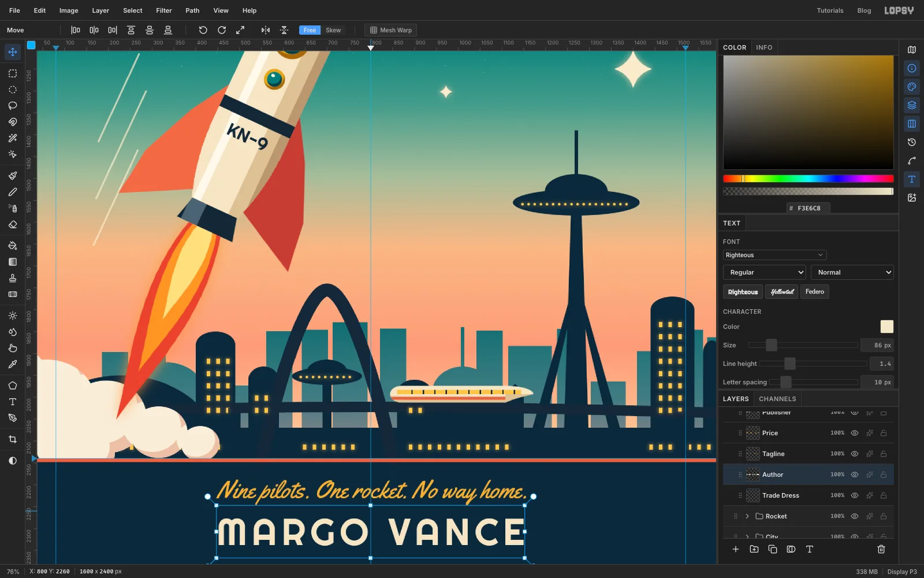
Task: Select the Pencil tool
Action: click(x=13, y=192)
